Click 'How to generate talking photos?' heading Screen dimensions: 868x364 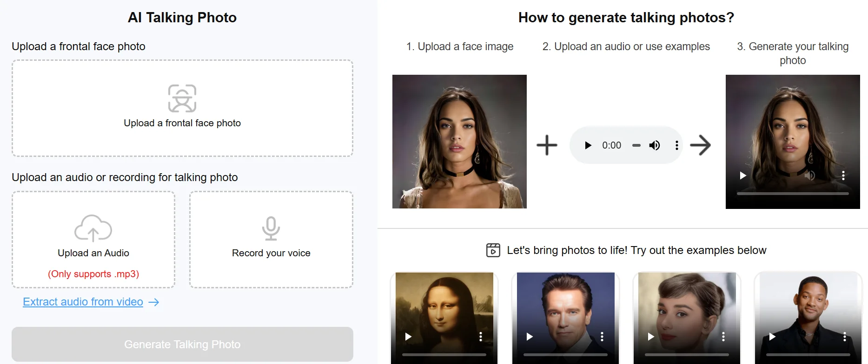coord(626,18)
